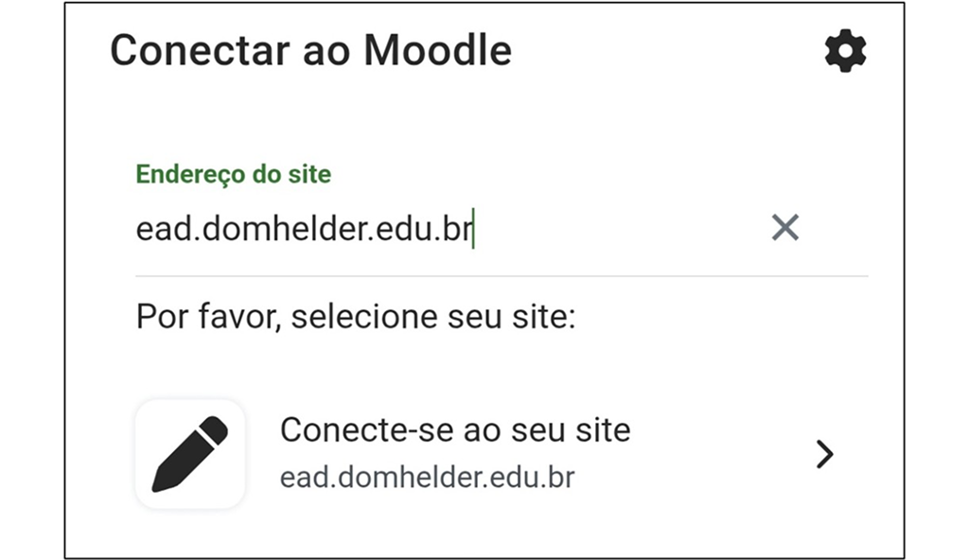Click the gear in the top-right corner
969x560 pixels.
coord(845,51)
